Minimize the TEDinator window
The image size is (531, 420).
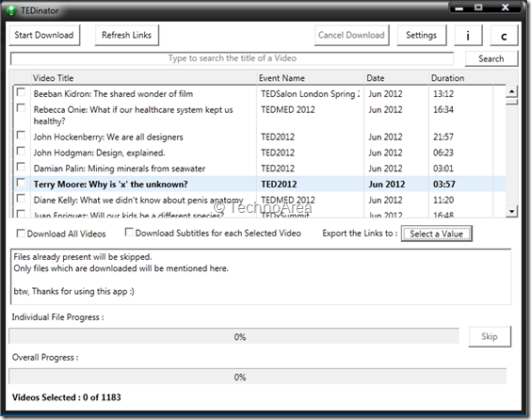click(459, 8)
